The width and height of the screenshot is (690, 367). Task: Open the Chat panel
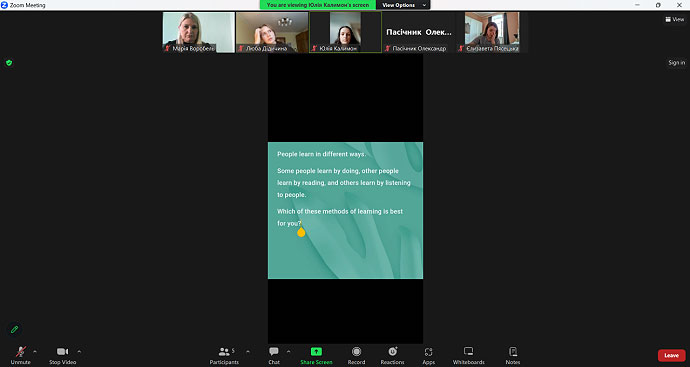point(274,355)
